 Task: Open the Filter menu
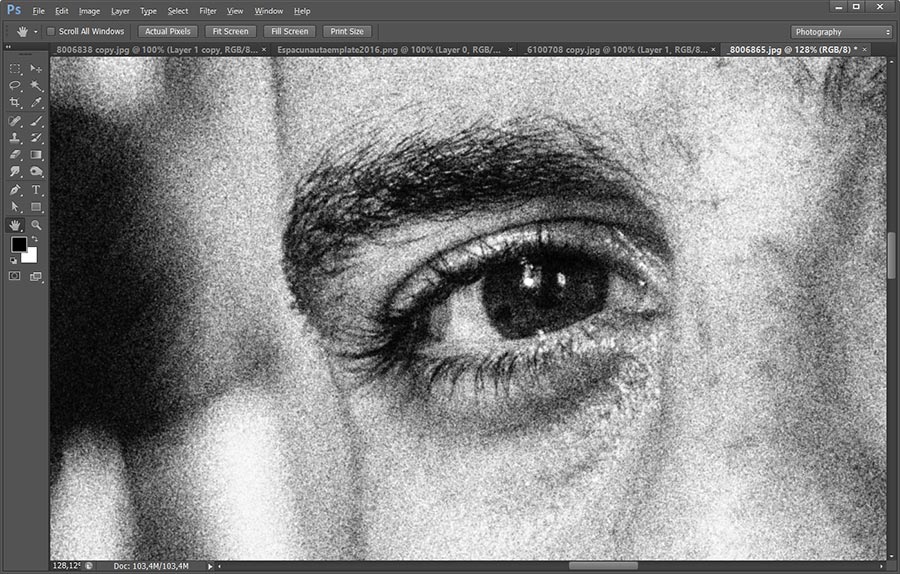[208, 11]
